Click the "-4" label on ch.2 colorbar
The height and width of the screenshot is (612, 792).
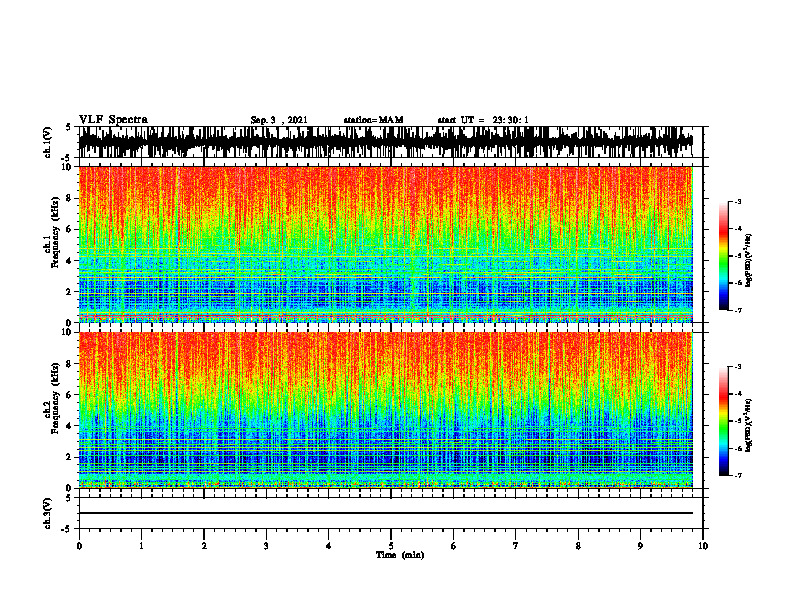point(738,394)
